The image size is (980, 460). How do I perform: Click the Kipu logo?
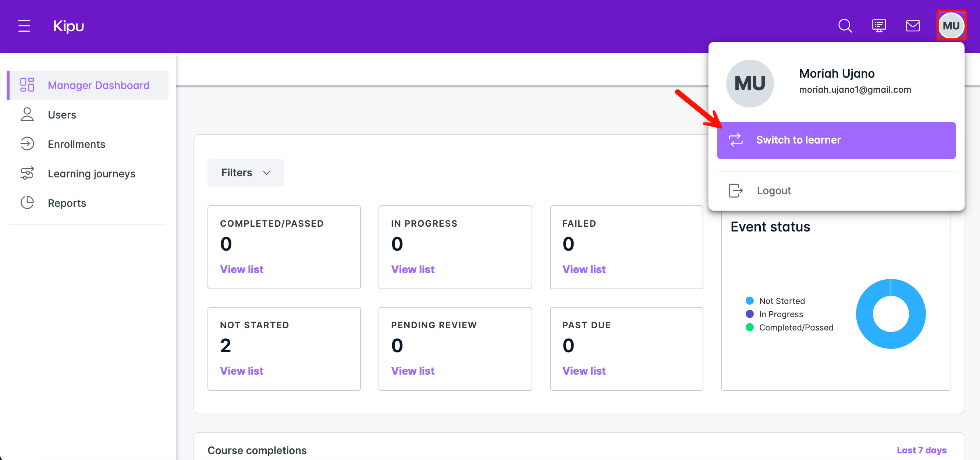click(x=68, y=26)
